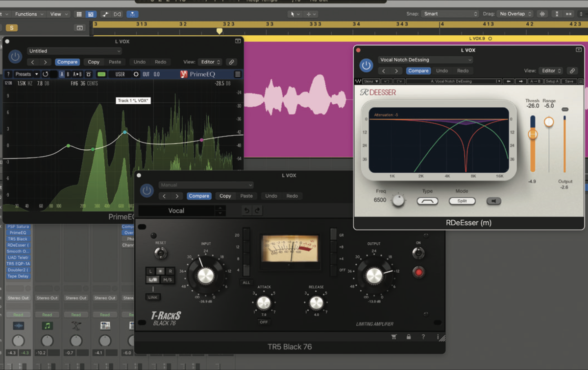Click the keyboard instrument icon on a channel strip
Screen dimensions: 588x370
tap(76, 326)
